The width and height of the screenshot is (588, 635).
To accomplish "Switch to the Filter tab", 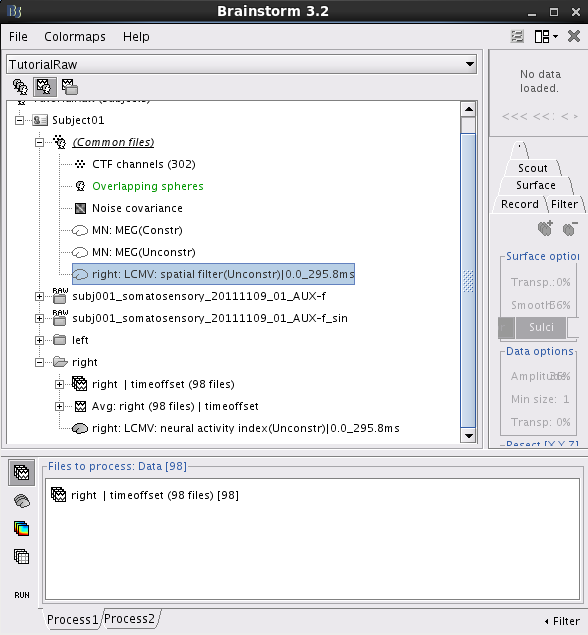I will pos(565,204).
